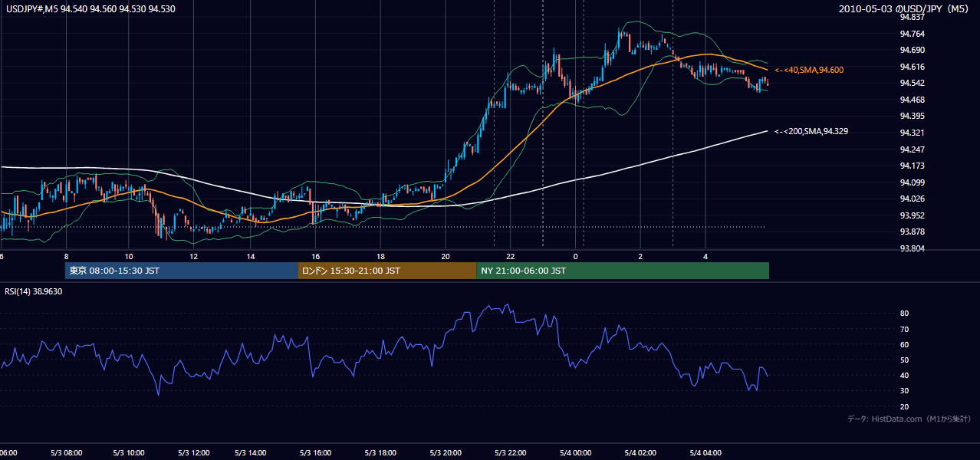
Task: Select the 東京 08:00-15:30 JST session bar
Action: 181,271
